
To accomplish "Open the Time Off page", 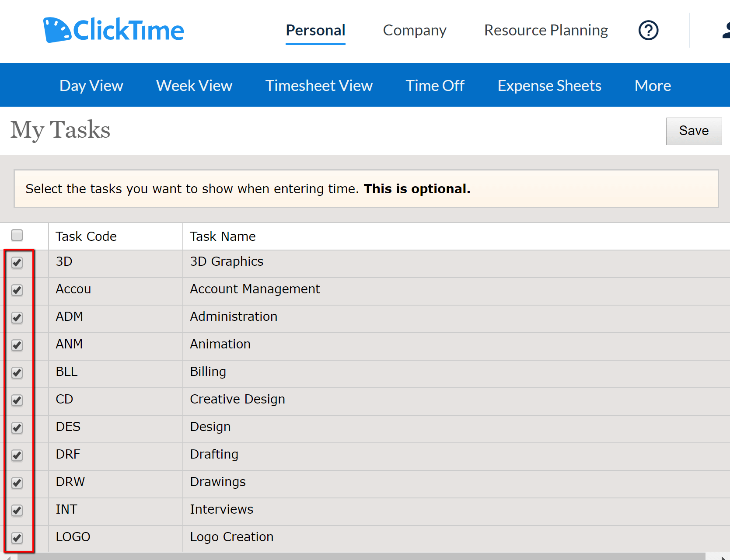I will pos(435,85).
